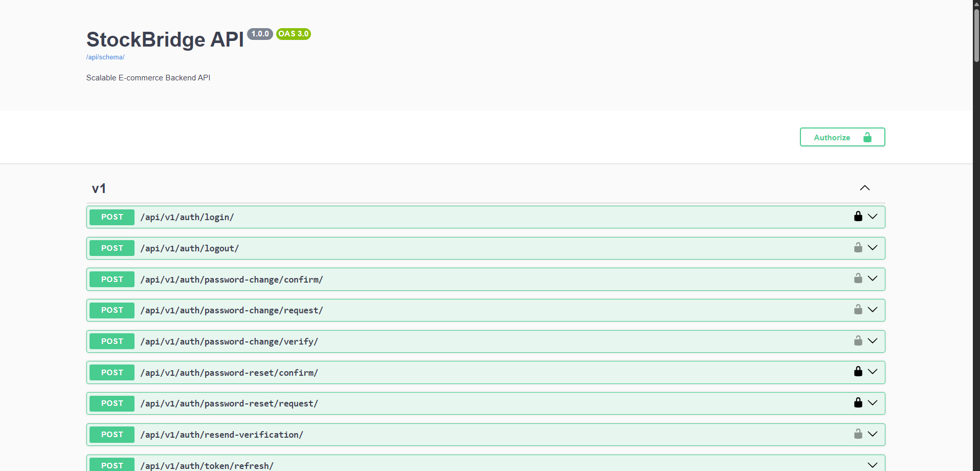980x471 pixels.
Task: Click the /api/v1/auth/password-reset/request/ path
Action: coord(229,403)
